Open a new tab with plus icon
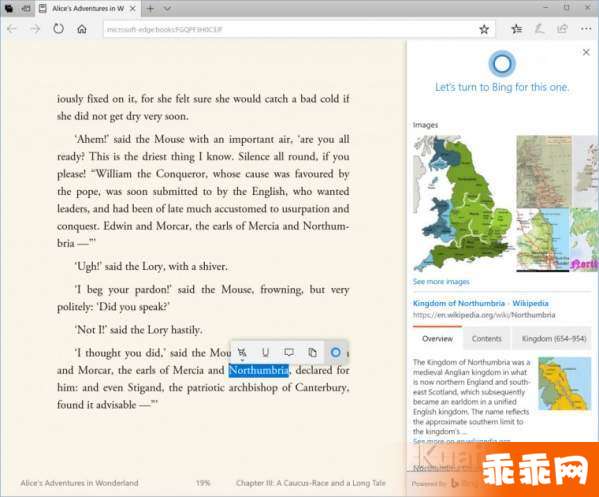This screenshot has width=599, height=497. point(151,8)
